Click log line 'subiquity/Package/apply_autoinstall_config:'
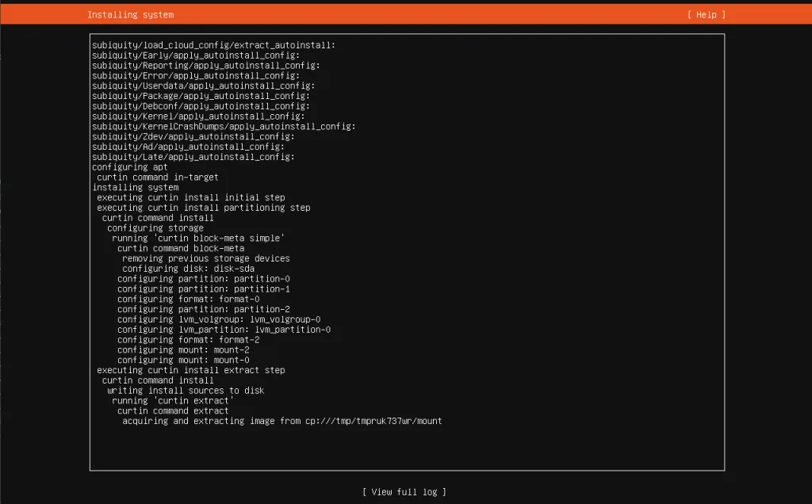Image resolution: width=812 pixels, height=504 pixels. [x=201, y=96]
